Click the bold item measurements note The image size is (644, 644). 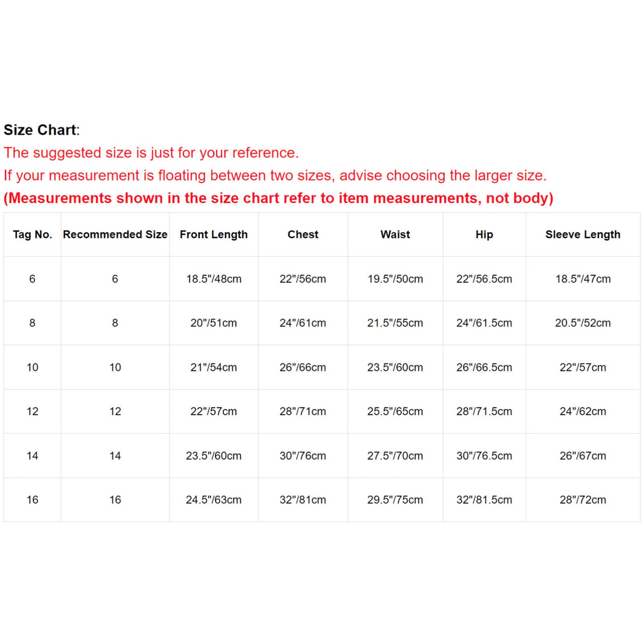278,198
